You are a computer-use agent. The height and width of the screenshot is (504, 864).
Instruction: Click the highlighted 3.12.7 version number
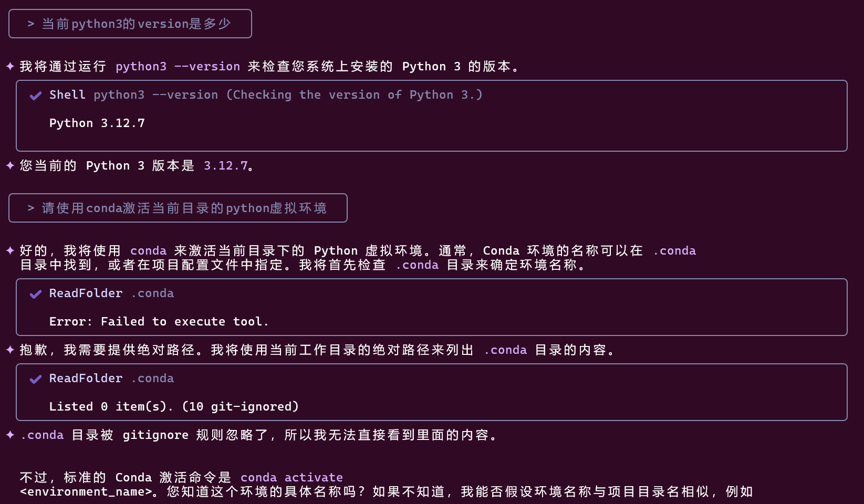click(x=225, y=166)
